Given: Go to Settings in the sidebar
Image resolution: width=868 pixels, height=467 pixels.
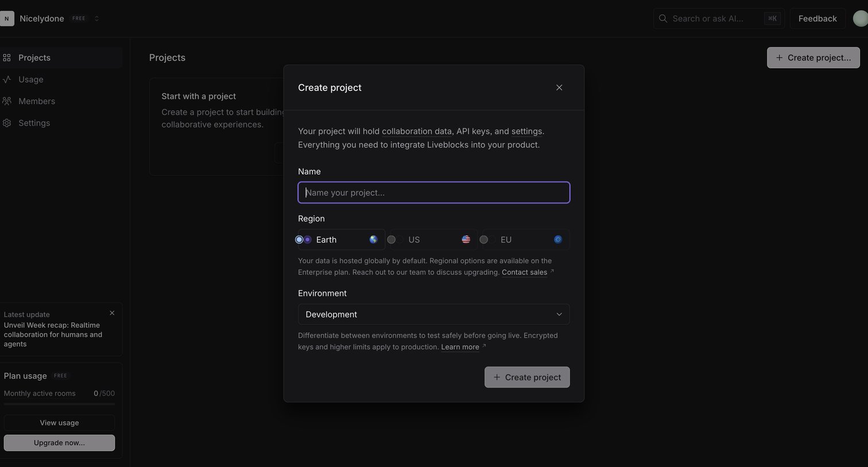Looking at the screenshot, I should click(61, 123).
